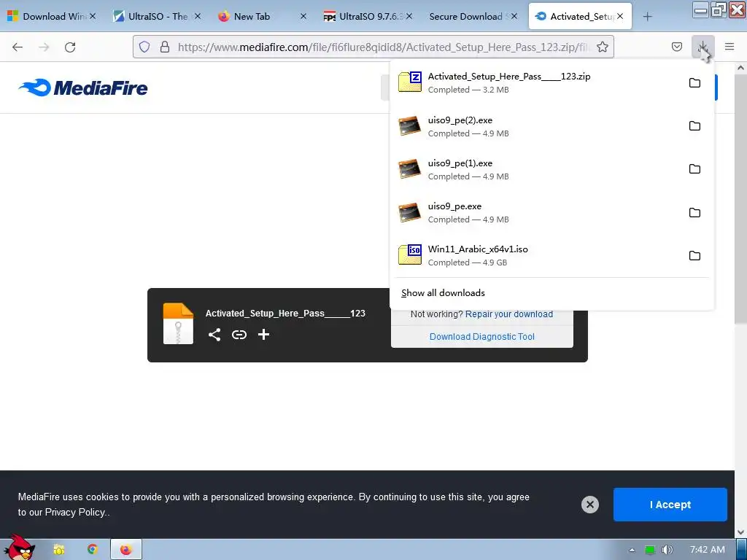Launch Chrome from the taskbar

tap(92, 550)
